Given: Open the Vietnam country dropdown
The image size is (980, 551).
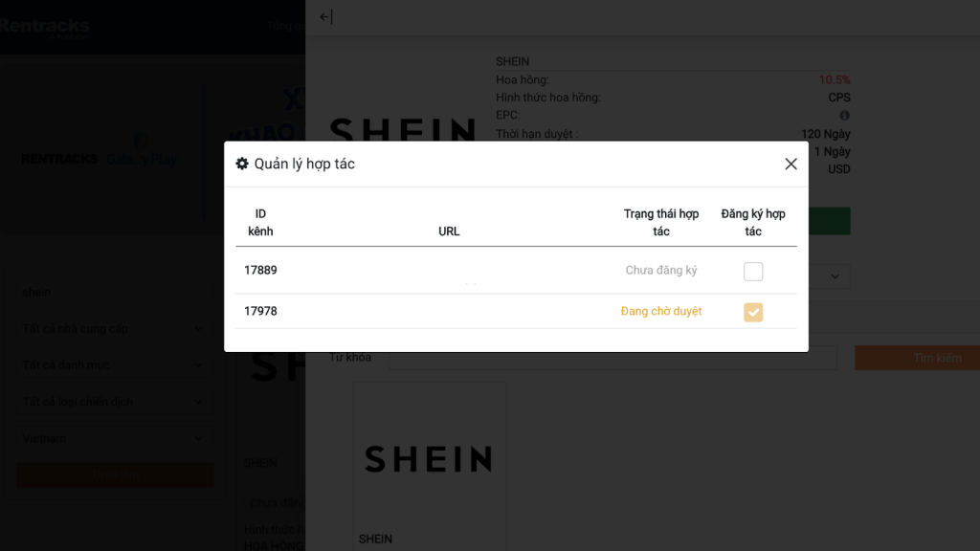Looking at the screenshot, I should 114,438.
